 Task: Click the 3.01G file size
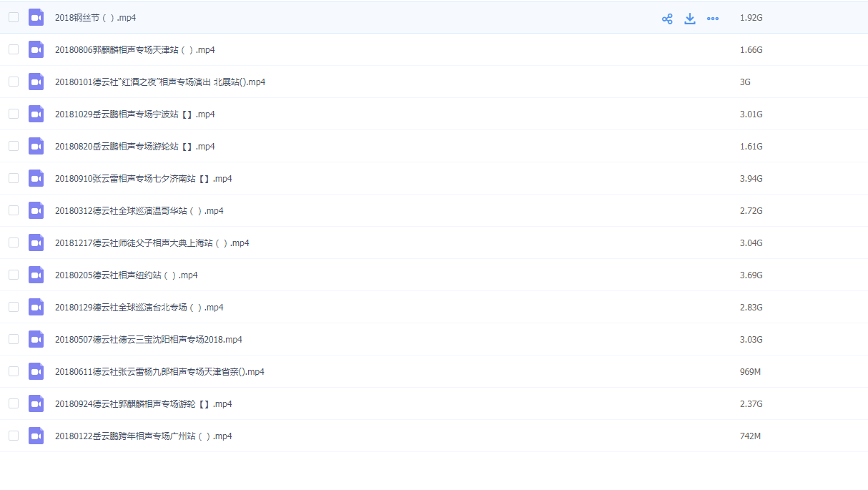(751, 114)
